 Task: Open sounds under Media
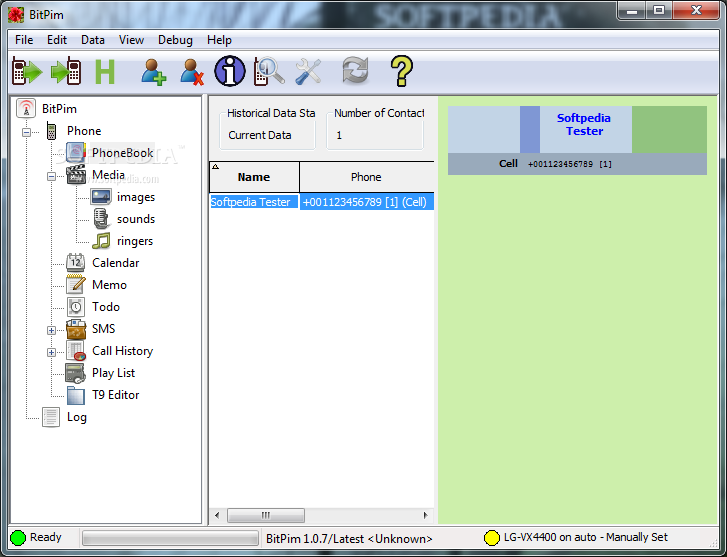[x=136, y=219]
